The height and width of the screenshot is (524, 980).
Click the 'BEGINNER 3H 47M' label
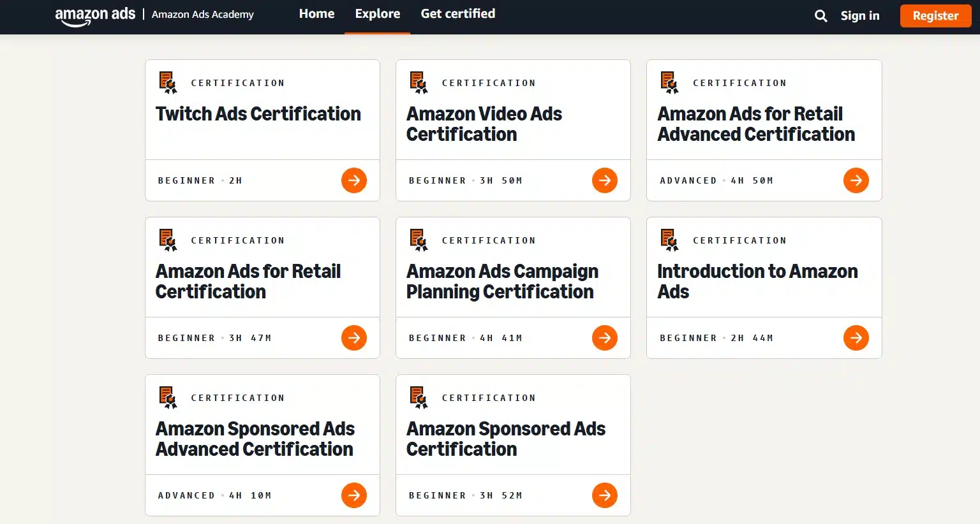[215, 338]
